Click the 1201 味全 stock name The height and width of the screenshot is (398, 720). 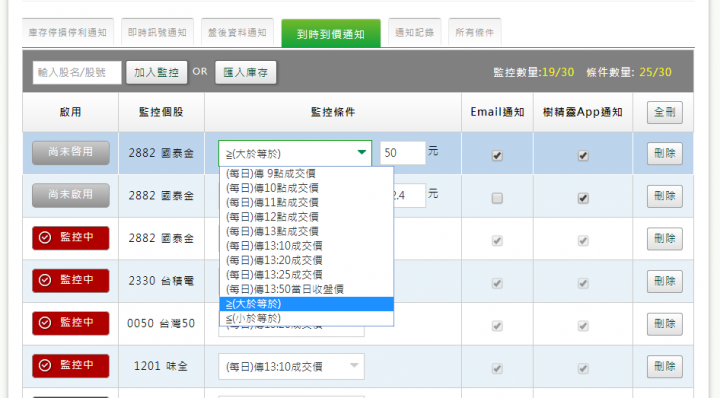pyautogui.click(x=161, y=366)
